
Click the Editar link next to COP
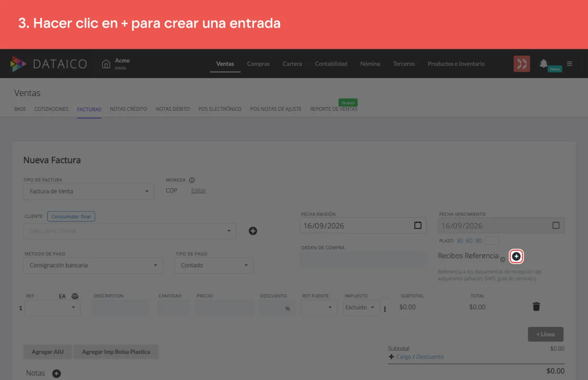click(x=198, y=191)
